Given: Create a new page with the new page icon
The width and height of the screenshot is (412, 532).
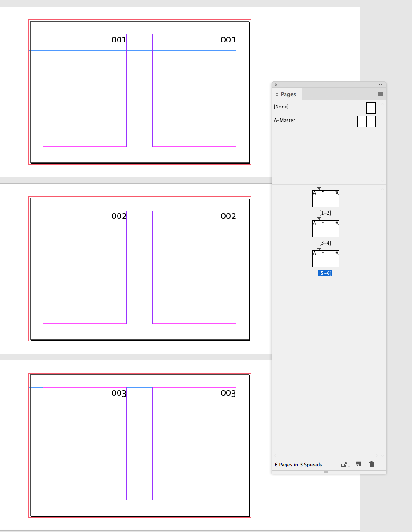Looking at the screenshot, I should point(358,465).
